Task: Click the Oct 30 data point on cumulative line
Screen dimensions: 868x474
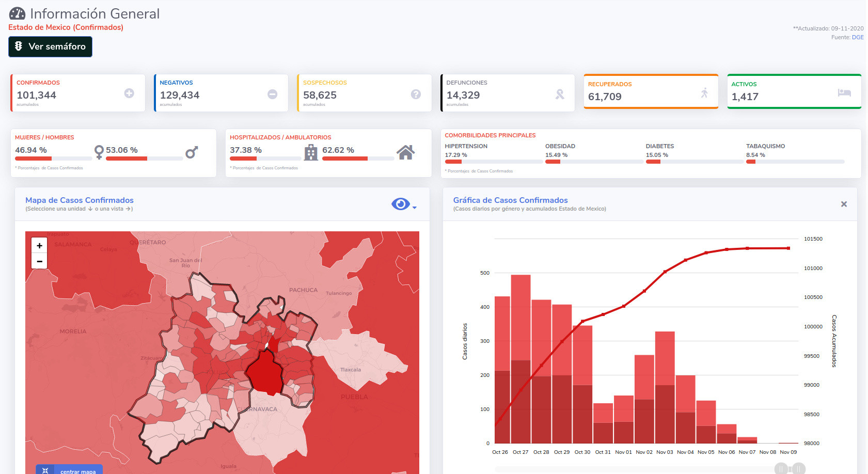Action: (582, 321)
